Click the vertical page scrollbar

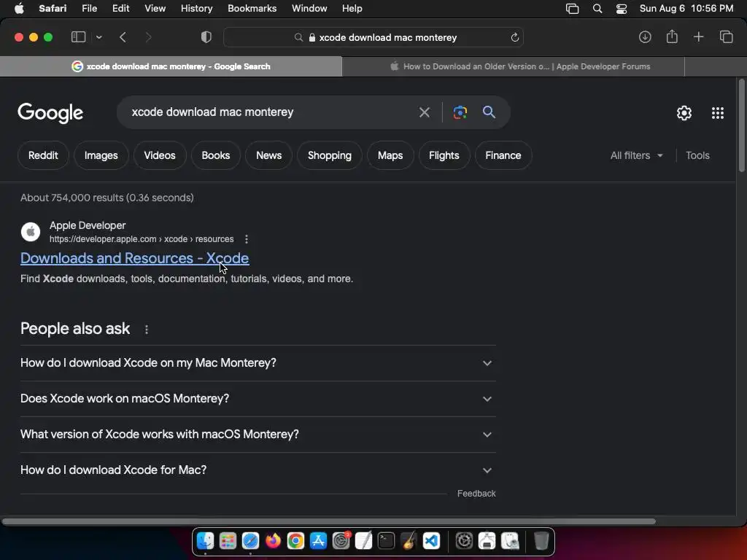coord(741,125)
